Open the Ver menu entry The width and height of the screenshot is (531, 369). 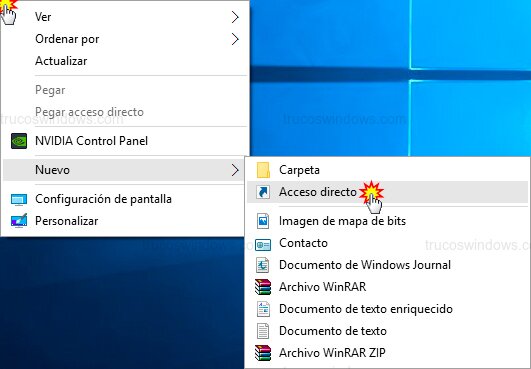click(x=125, y=17)
